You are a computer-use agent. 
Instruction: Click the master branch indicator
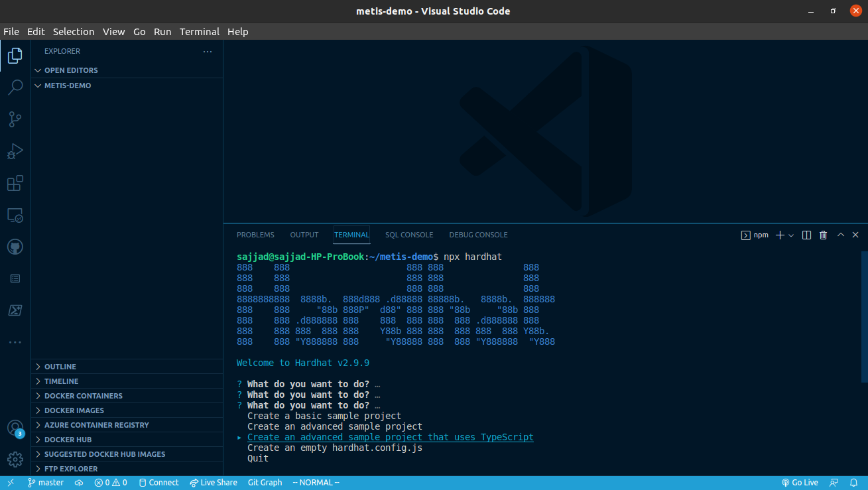pos(46,483)
